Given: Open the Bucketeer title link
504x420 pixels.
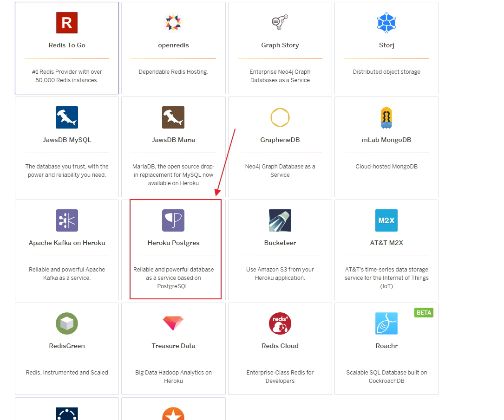Looking at the screenshot, I should coord(280,243).
